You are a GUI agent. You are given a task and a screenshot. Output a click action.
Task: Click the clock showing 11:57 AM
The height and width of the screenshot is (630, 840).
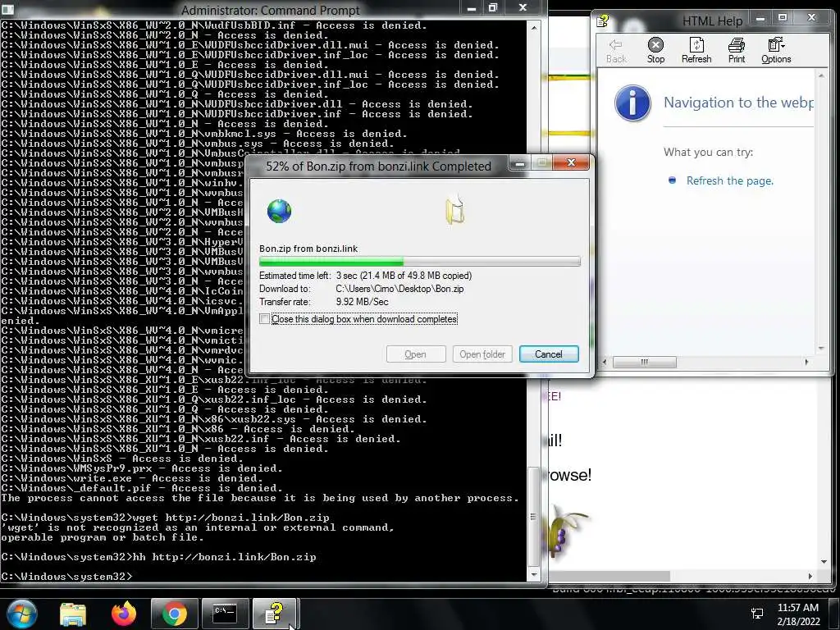pos(798,608)
